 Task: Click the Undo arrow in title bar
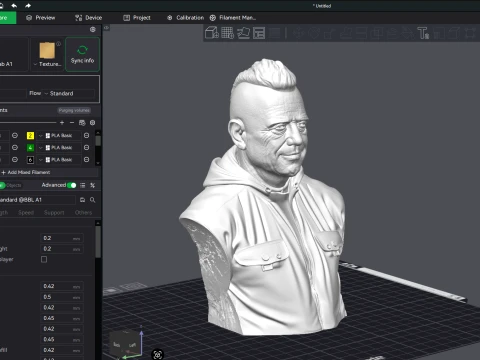click(14, 5)
